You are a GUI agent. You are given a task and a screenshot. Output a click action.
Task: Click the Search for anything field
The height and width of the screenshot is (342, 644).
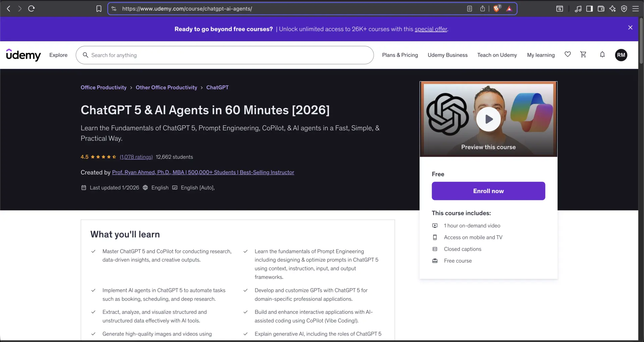click(225, 55)
